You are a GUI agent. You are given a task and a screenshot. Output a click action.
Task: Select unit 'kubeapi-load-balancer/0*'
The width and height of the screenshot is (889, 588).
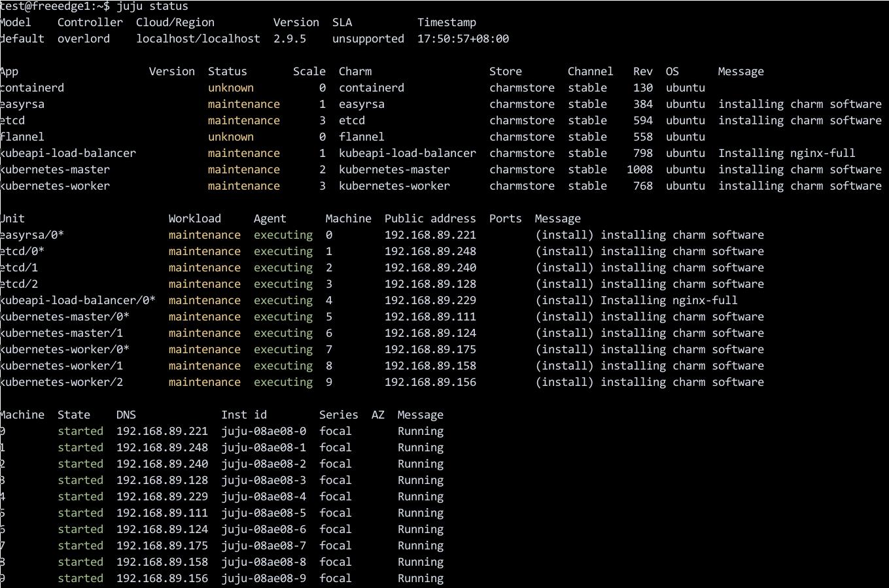coord(78,300)
